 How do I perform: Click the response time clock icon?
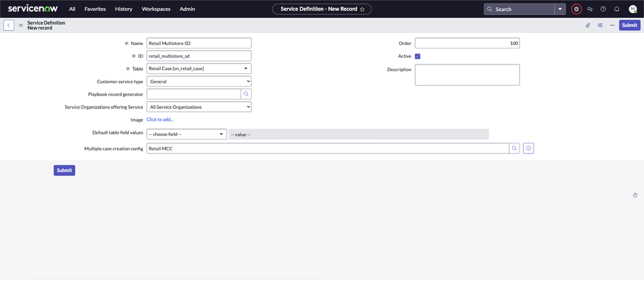pyautogui.click(x=635, y=195)
